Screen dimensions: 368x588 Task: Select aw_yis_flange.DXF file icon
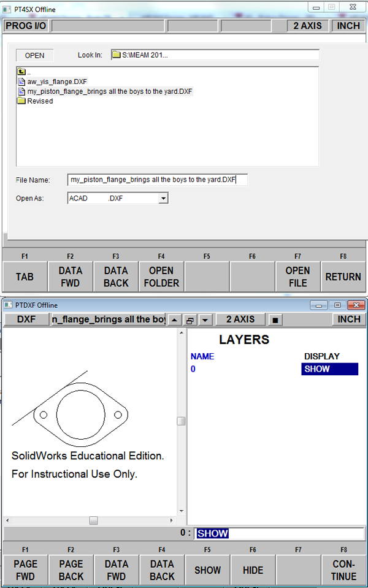tap(21, 82)
